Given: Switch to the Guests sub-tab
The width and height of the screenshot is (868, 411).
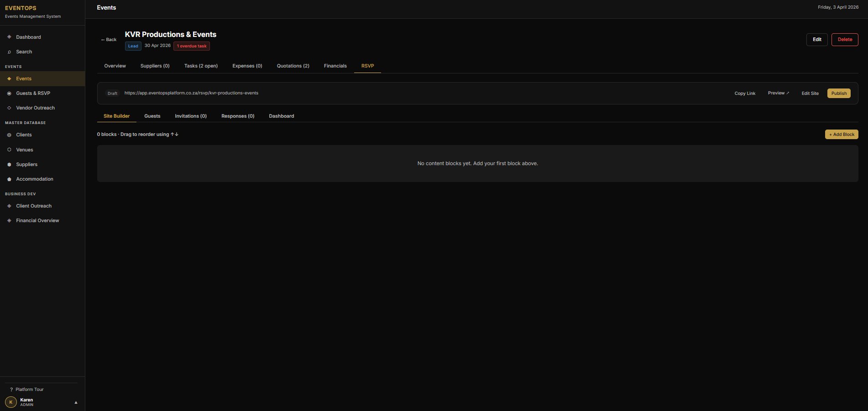Looking at the screenshot, I should 152,116.
